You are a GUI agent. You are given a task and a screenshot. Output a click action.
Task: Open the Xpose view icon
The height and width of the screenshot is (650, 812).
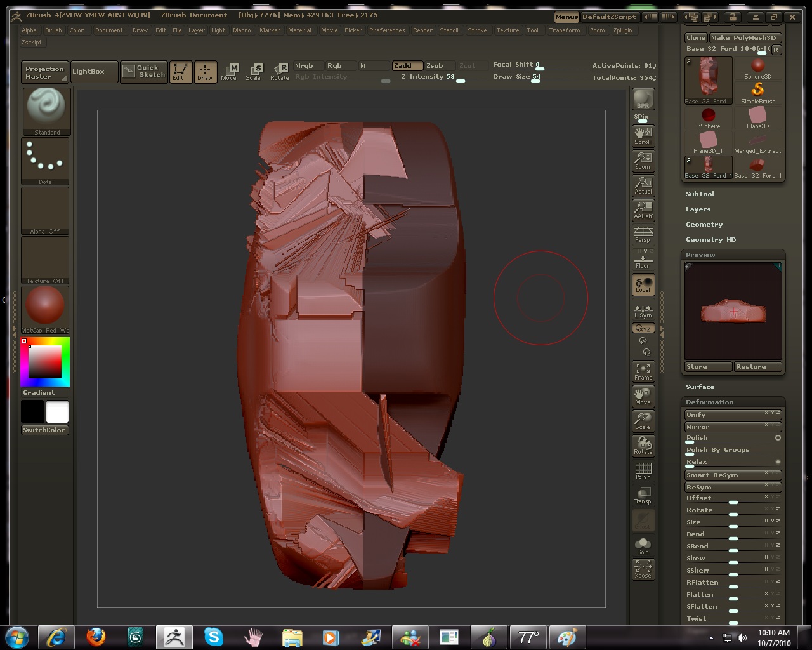coord(643,569)
